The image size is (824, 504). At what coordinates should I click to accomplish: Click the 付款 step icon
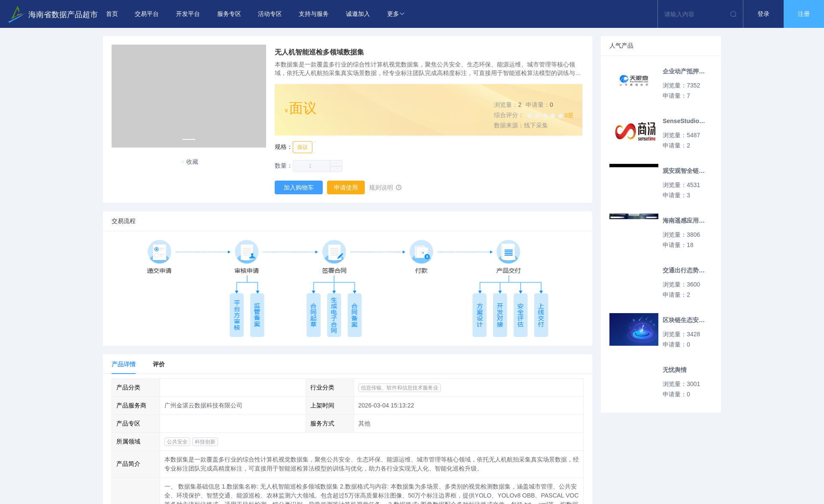point(421,252)
